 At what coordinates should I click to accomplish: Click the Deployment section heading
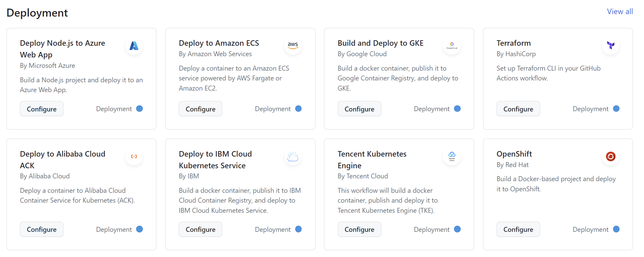click(37, 13)
